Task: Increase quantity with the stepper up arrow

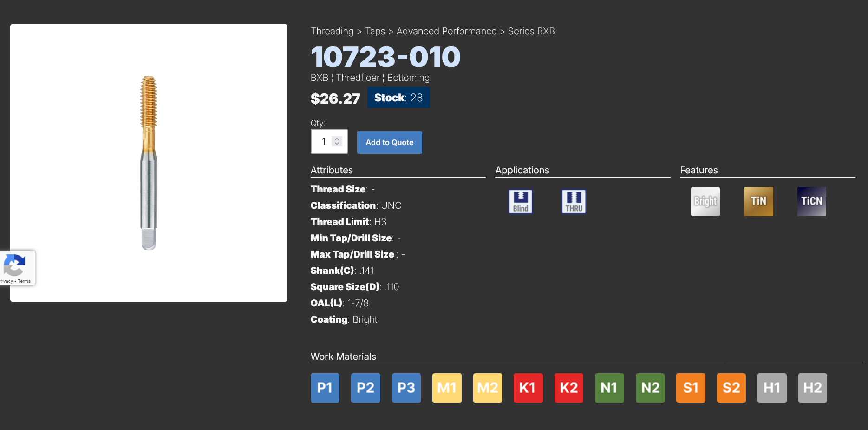Action: point(337,139)
